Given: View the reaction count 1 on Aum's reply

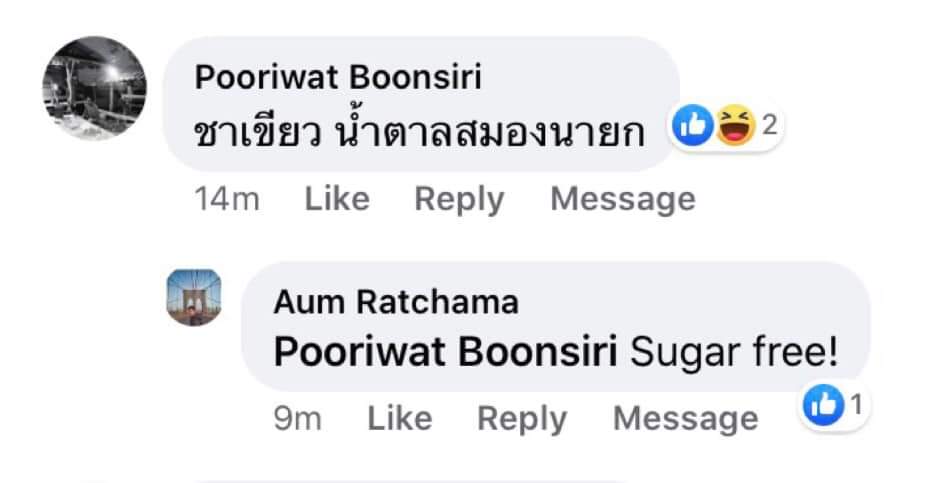Looking at the screenshot, I should click(856, 406).
